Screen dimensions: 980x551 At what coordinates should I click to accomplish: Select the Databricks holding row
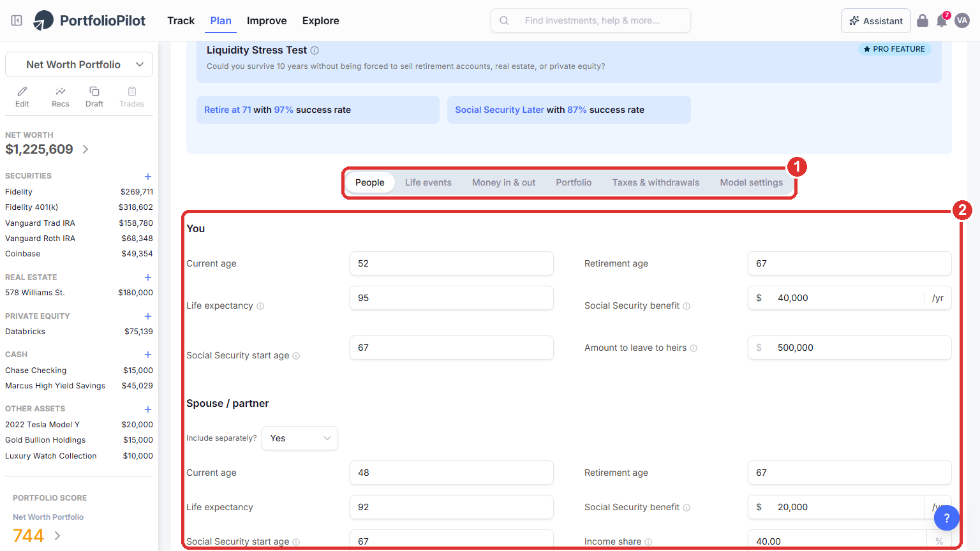point(79,332)
